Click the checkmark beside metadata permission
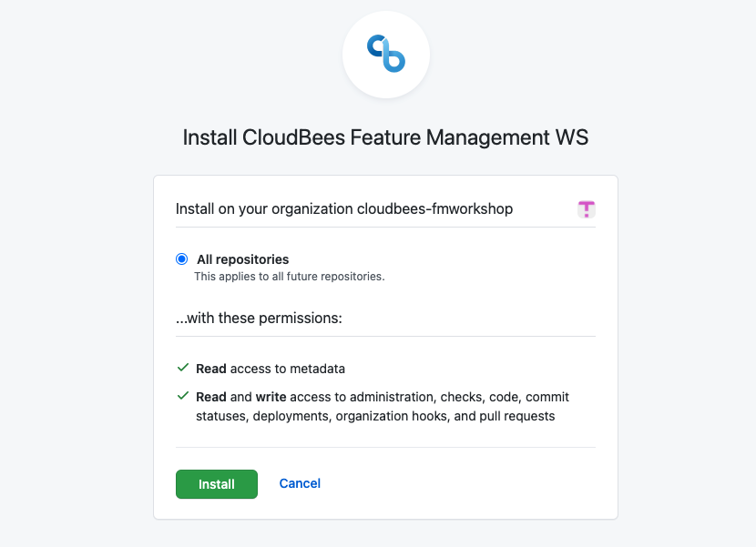 [181, 368]
